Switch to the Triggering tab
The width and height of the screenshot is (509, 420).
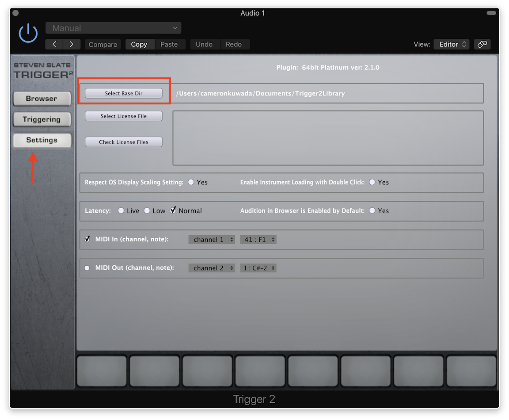[x=42, y=119]
